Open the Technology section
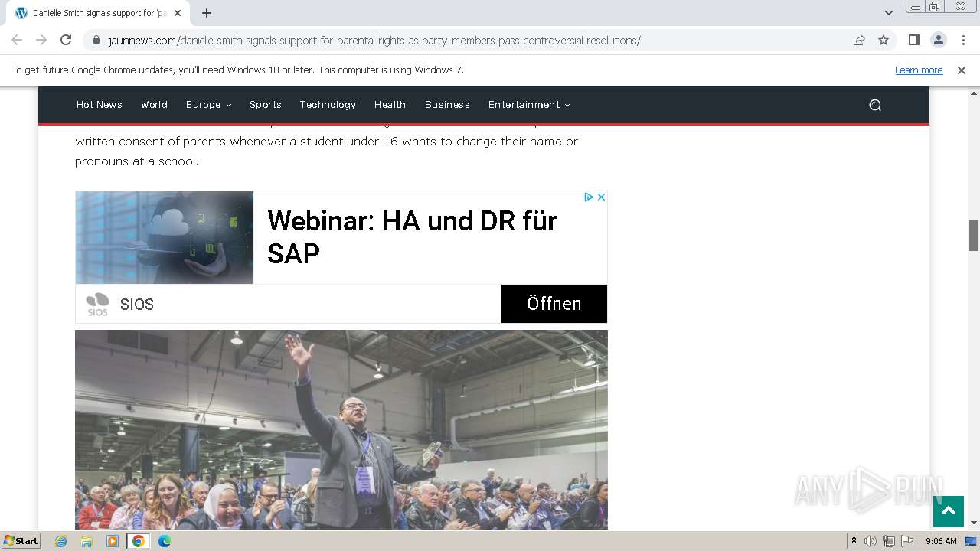980x551 pixels. coord(328,105)
